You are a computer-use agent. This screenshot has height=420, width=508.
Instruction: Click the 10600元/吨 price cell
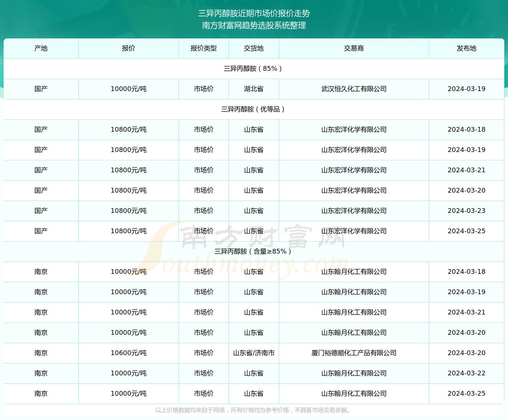pyautogui.click(x=128, y=353)
